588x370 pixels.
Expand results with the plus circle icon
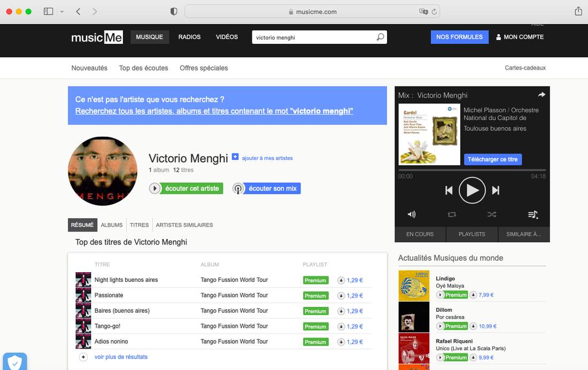pyautogui.click(x=83, y=357)
